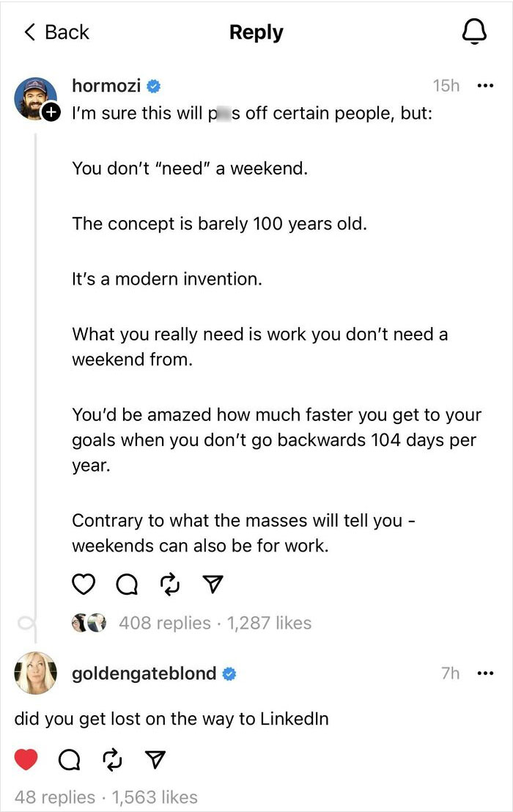Select the Reply title at the top
This screenshot has height=812, width=513.
(x=256, y=32)
